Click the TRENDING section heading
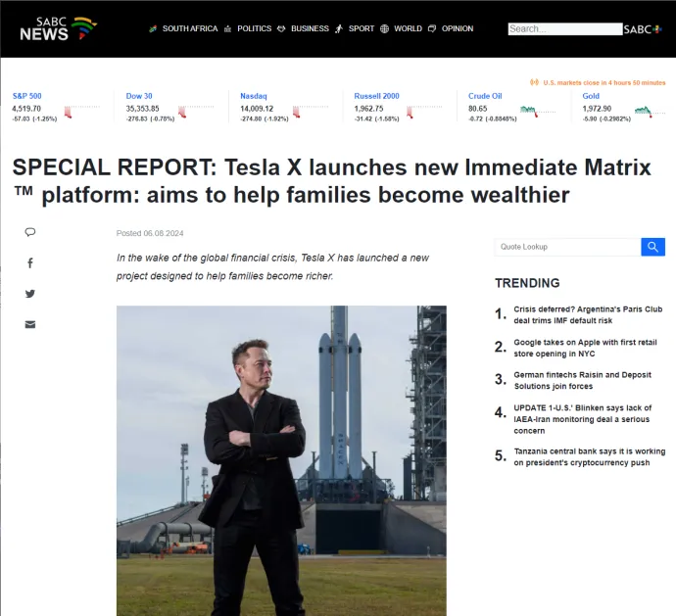 [527, 283]
